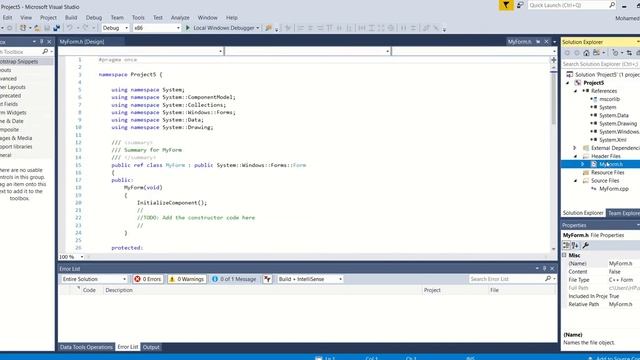Click the Search Error List field
The image size is (640, 360).
(506, 279)
